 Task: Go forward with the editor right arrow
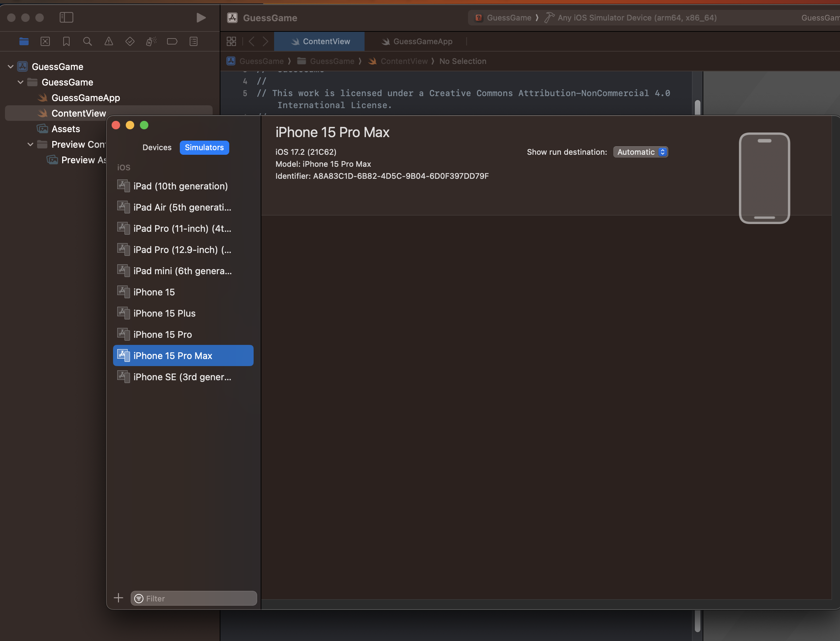266,41
